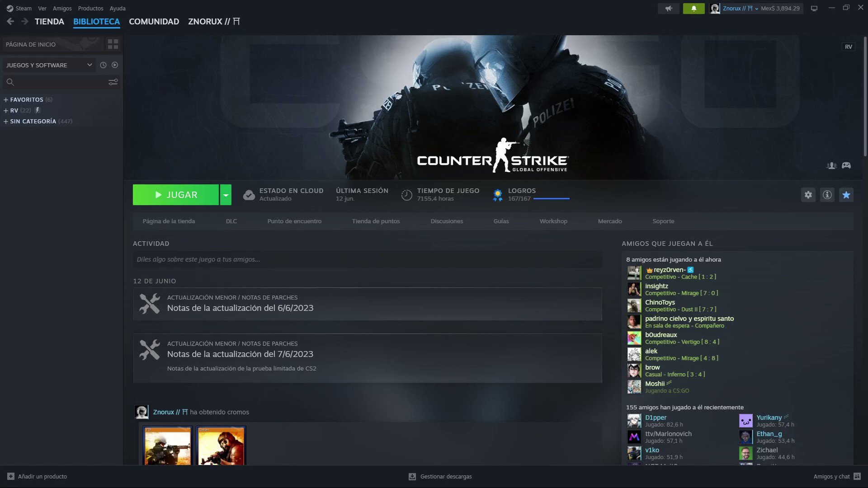The width and height of the screenshot is (868, 488).
Task: Switch library to grid collections view
Action: pos(113,44)
